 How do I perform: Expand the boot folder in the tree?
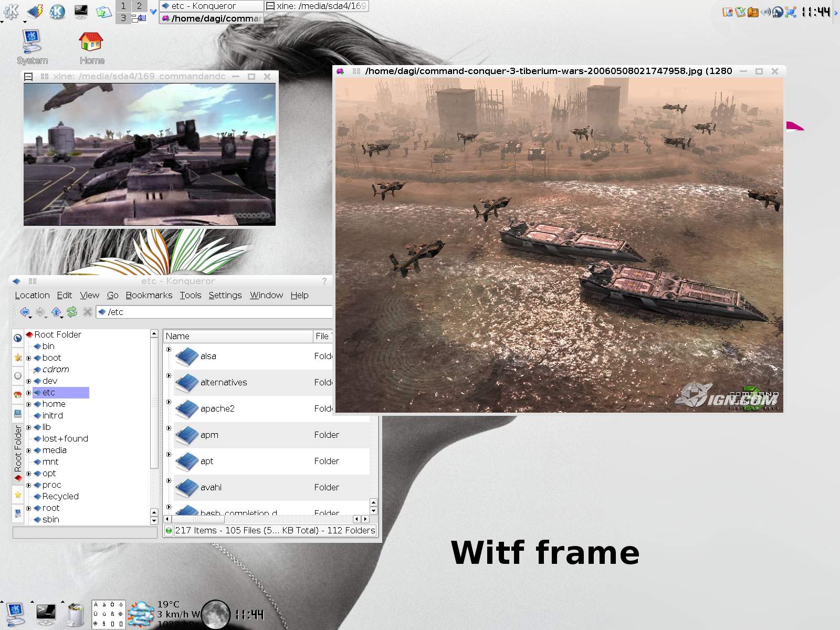[29, 358]
